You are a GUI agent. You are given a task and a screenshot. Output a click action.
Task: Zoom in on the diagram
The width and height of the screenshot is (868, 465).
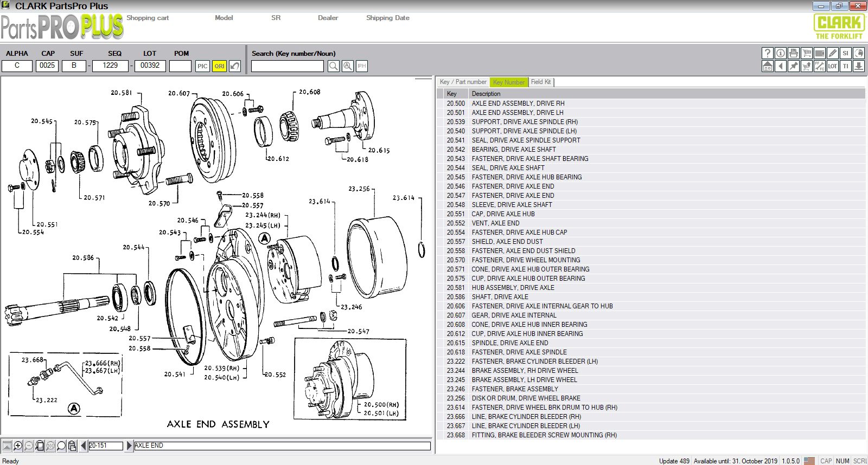click(18, 445)
